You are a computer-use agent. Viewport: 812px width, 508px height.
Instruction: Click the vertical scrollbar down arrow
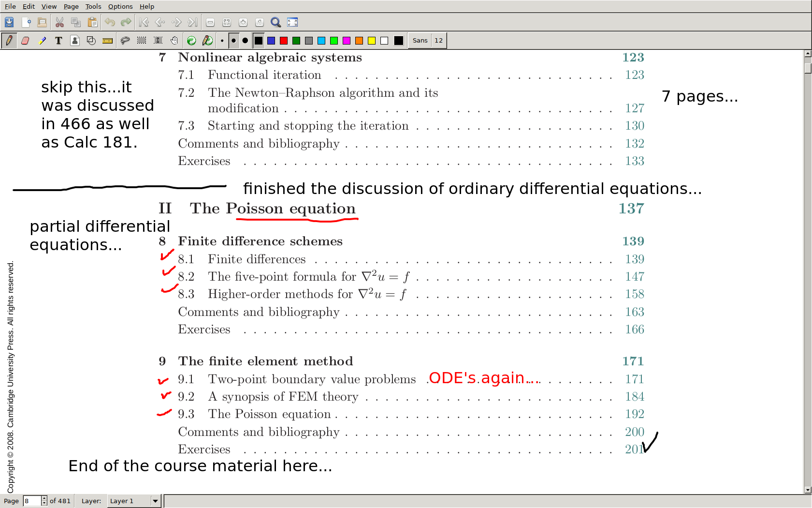coord(807,490)
